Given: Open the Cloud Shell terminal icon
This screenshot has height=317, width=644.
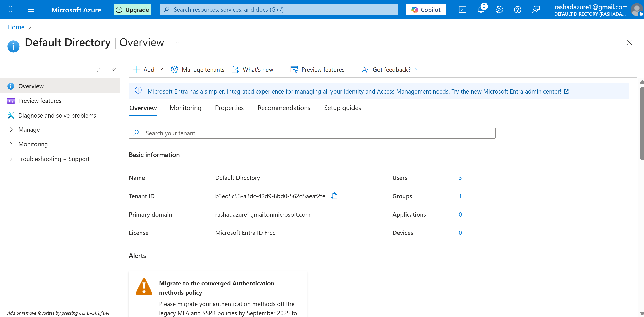Looking at the screenshot, I should point(462,10).
